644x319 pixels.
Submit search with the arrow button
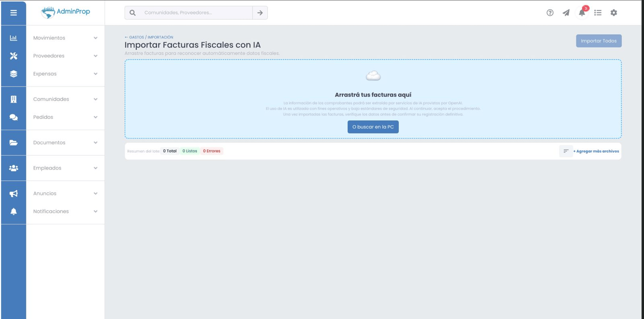[x=260, y=13]
